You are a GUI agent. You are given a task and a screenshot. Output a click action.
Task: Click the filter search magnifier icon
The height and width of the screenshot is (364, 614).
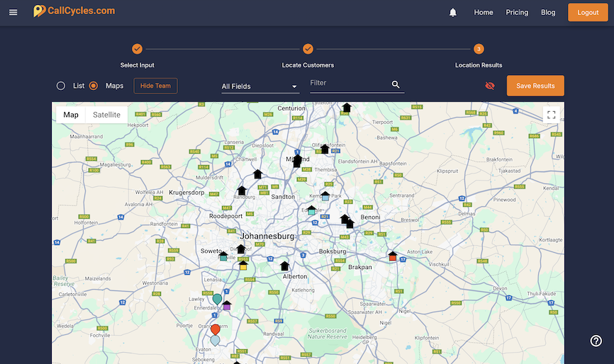tap(396, 84)
